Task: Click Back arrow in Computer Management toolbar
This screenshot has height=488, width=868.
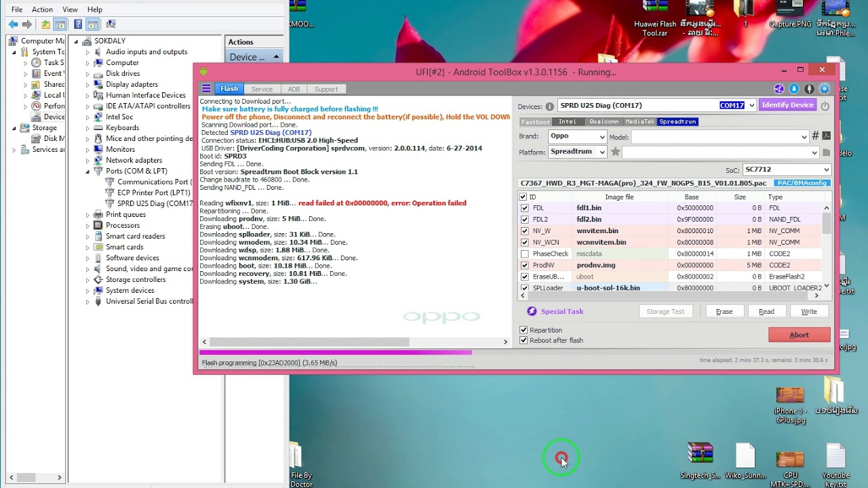Action: 13,24
